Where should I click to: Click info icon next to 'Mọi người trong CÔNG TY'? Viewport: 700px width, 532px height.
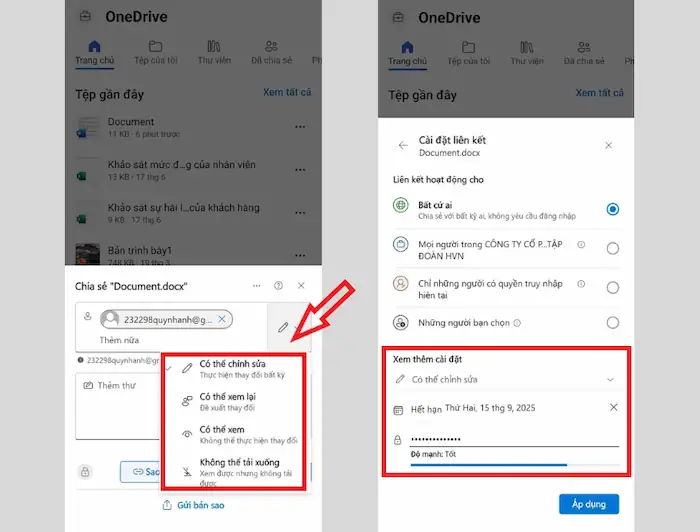click(581, 244)
